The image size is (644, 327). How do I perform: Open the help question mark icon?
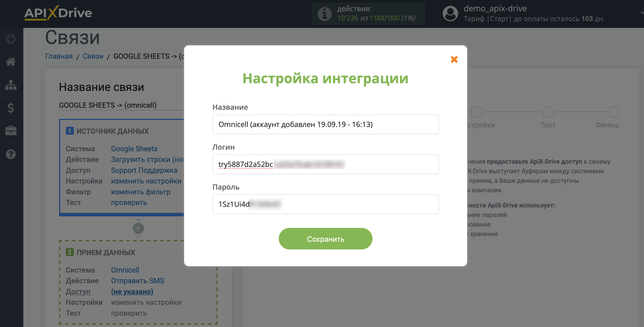11,154
